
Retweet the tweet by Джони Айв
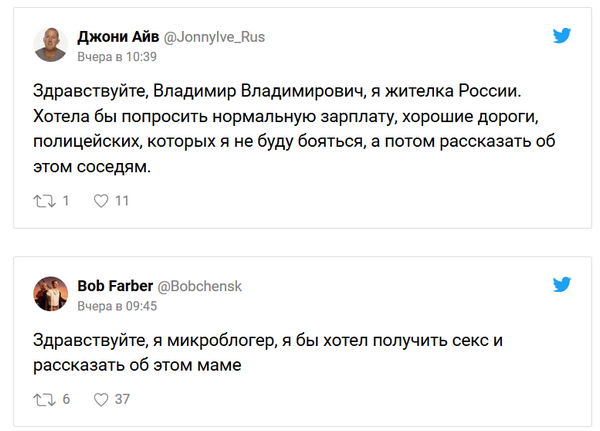pyautogui.click(x=43, y=201)
